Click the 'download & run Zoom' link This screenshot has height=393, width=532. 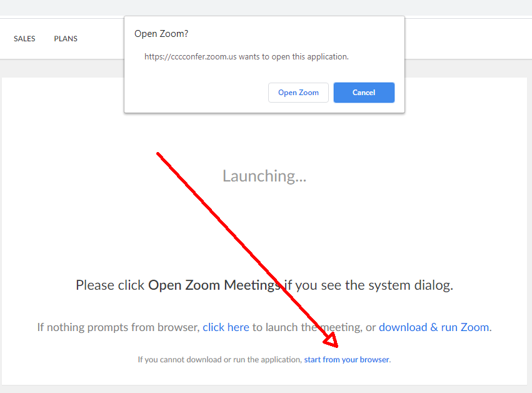coord(434,327)
